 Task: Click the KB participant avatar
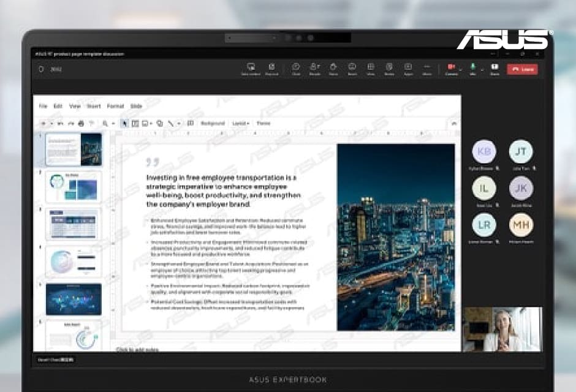(x=484, y=151)
